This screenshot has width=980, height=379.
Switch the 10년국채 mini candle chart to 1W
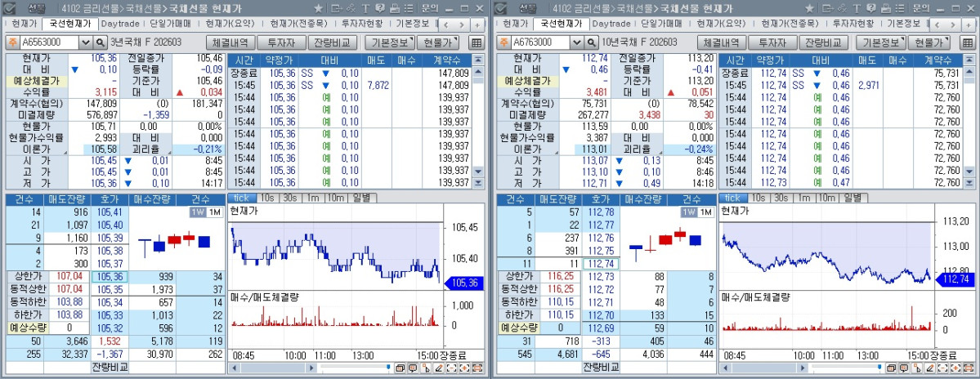click(688, 212)
